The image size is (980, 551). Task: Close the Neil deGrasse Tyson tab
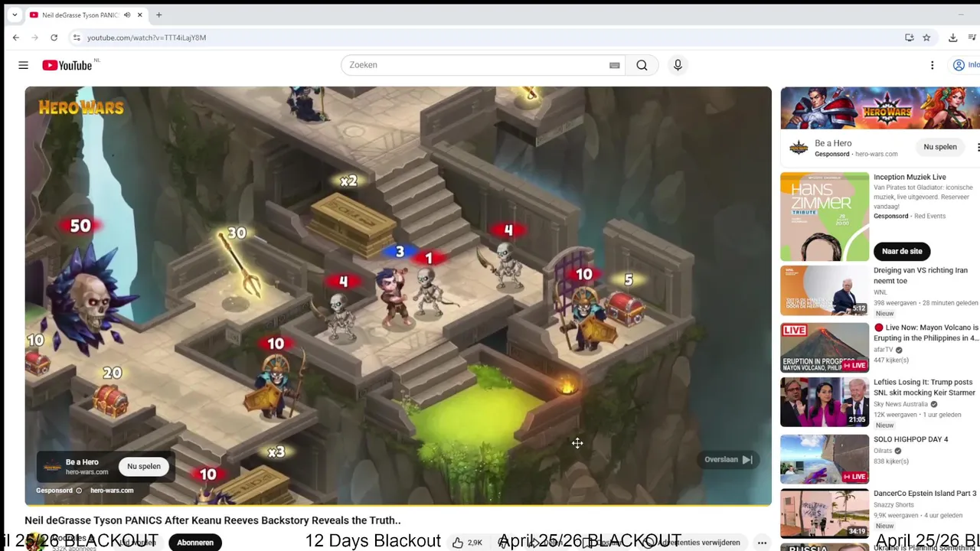tap(140, 15)
